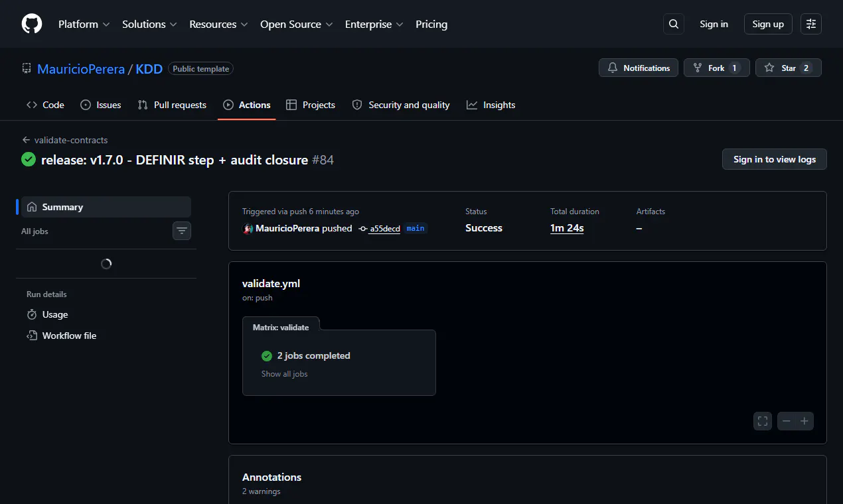843x504 pixels.
Task: Switch to the Projects tab
Action: [311, 105]
